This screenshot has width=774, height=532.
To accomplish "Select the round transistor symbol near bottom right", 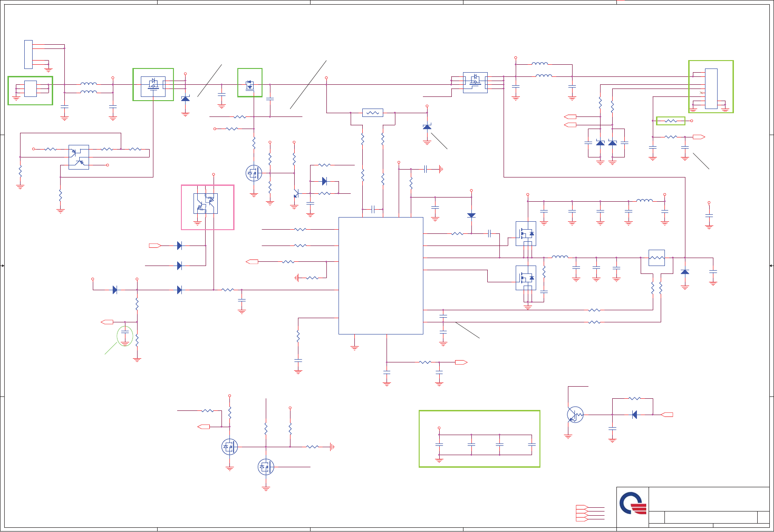I will point(575,415).
